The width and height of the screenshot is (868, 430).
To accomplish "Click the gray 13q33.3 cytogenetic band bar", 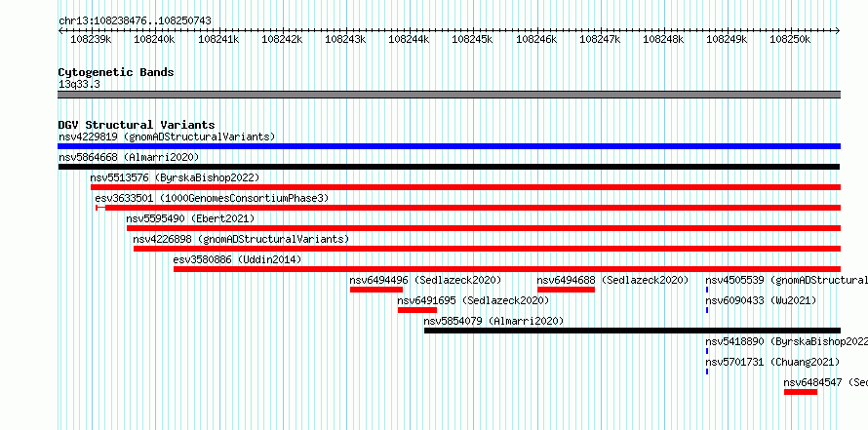I will pyautogui.click(x=449, y=95).
